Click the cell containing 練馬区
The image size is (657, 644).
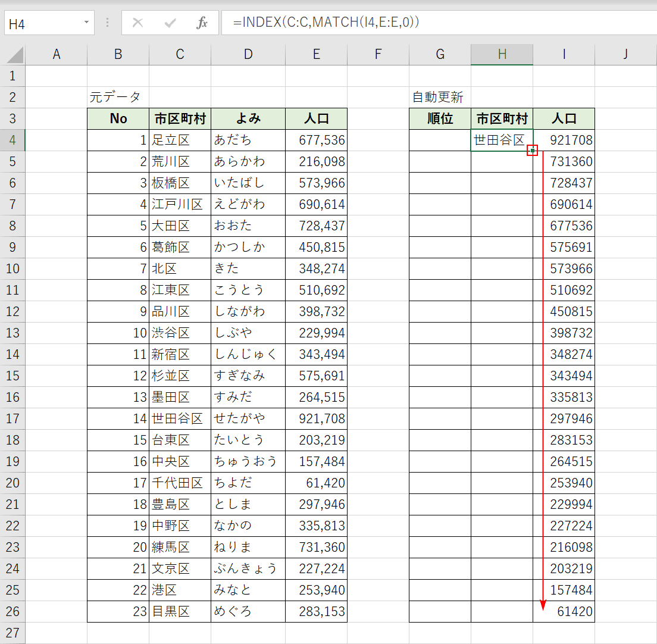click(x=180, y=547)
